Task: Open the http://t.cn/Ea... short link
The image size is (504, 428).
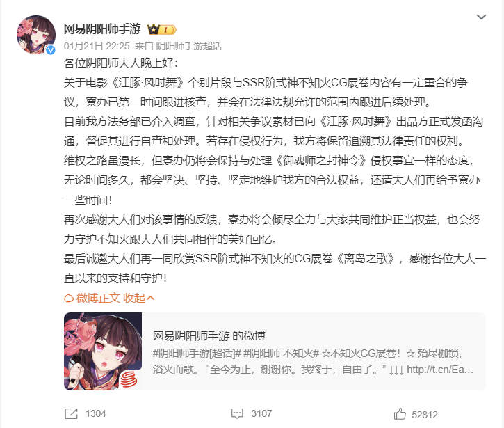Action: [440, 370]
